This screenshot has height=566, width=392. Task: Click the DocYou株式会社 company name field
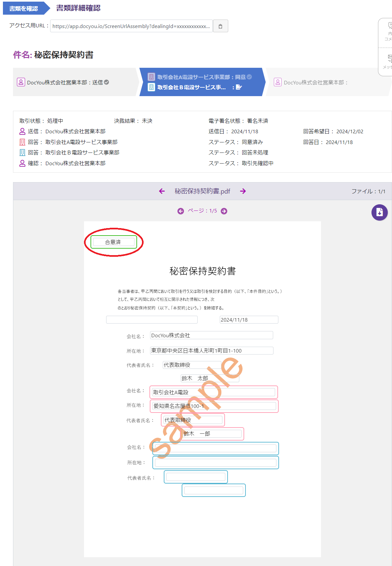pyautogui.click(x=212, y=335)
